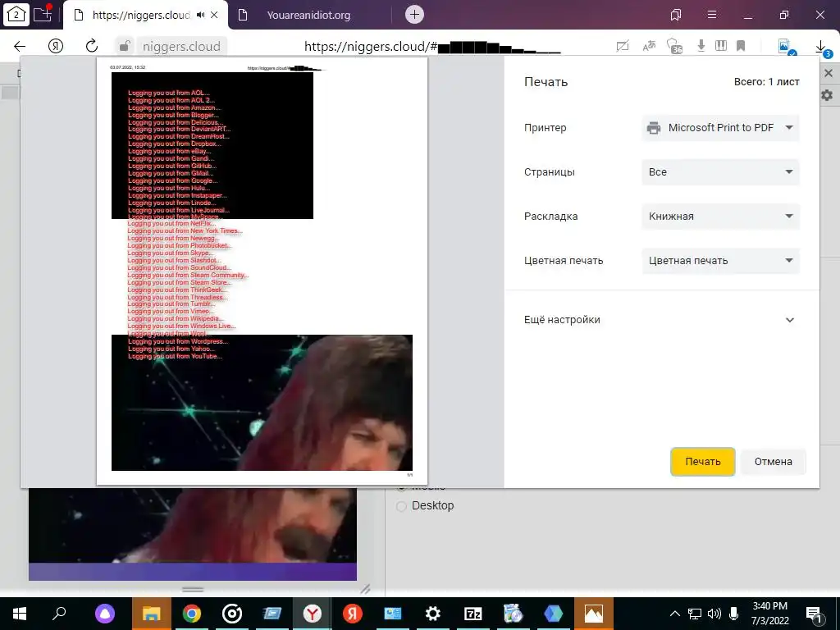Screen dimensions: 840x630
Task: Click the microphone icon in system tray
Action: tap(734, 614)
